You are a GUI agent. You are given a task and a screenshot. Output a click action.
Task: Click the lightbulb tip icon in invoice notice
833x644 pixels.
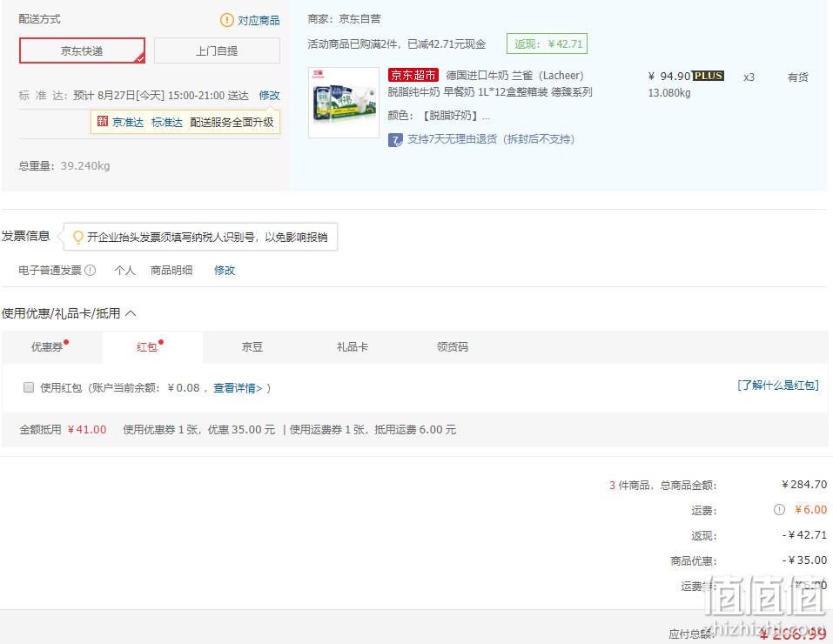click(x=78, y=237)
